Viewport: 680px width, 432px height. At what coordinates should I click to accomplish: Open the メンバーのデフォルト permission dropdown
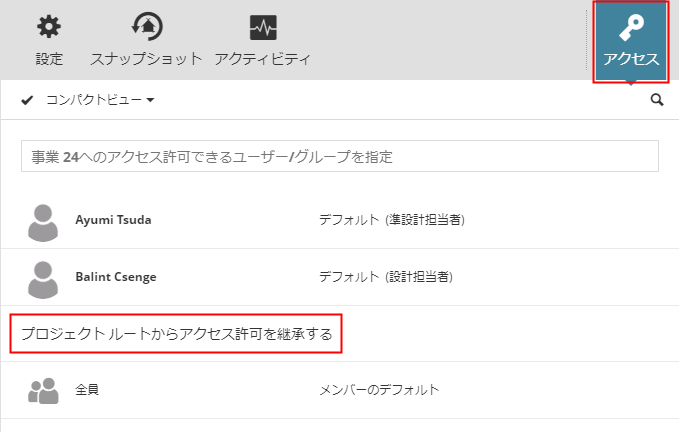coord(379,390)
